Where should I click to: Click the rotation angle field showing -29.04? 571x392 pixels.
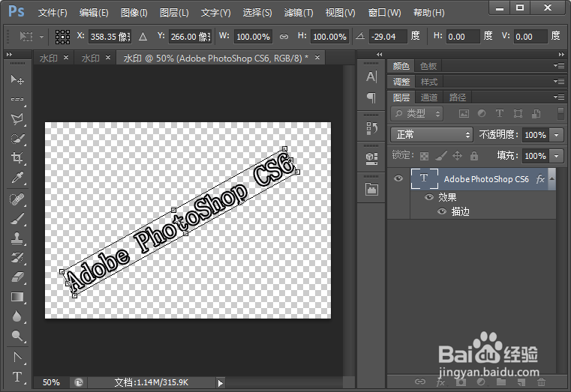(x=387, y=37)
